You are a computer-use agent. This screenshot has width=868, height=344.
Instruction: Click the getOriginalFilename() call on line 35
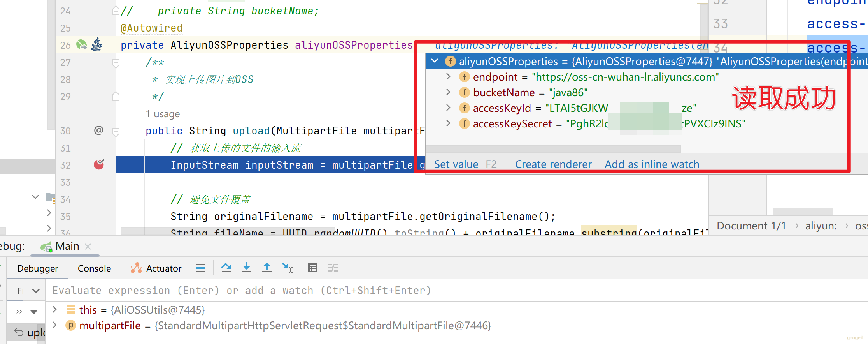[484, 217]
